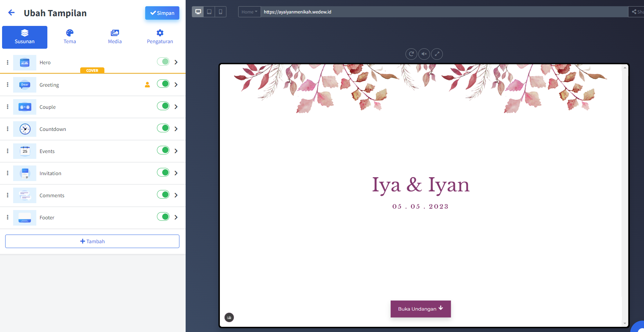Disable the Countdown section
Viewport: 644px width, 332px height.
(x=163, y=128)
